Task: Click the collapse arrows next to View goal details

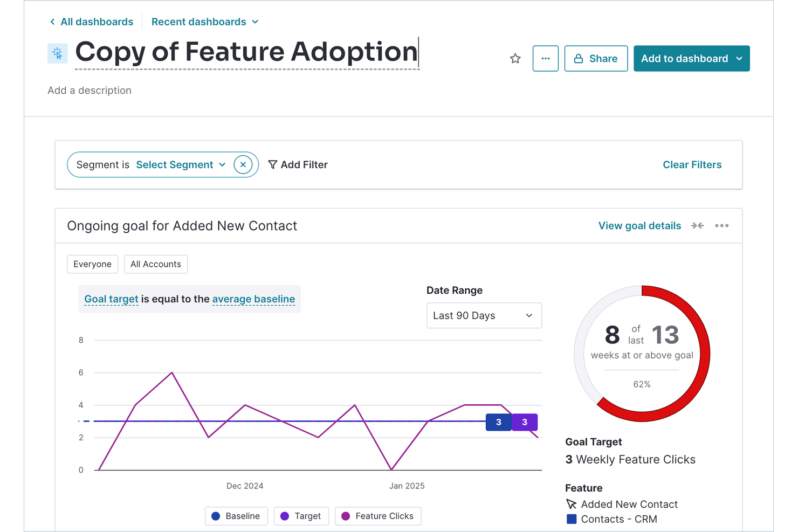Action: tap(697, 225)
